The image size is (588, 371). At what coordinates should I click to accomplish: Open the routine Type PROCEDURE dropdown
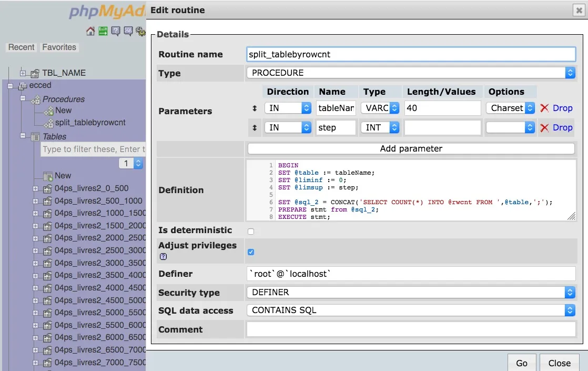410,73
